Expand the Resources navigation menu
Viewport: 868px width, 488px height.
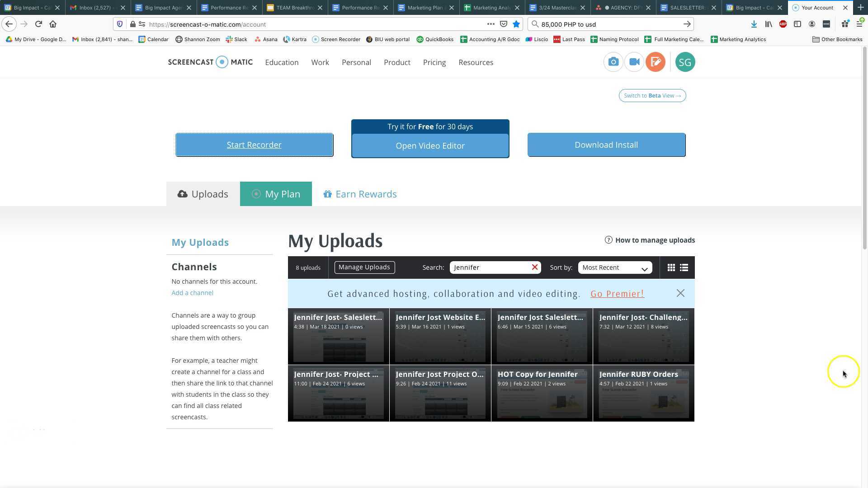tap(476, 62)
